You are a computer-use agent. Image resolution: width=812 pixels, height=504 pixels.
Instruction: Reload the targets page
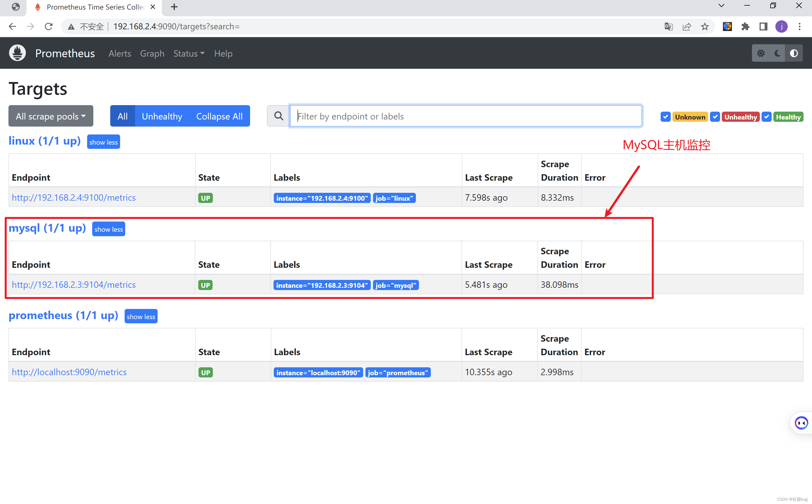coord(49,26)
